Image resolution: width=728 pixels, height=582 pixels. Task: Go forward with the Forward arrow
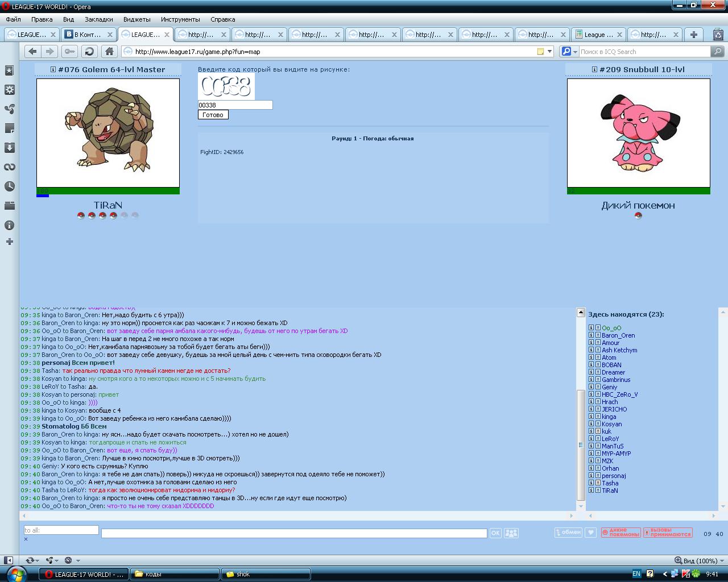[49, 51]
